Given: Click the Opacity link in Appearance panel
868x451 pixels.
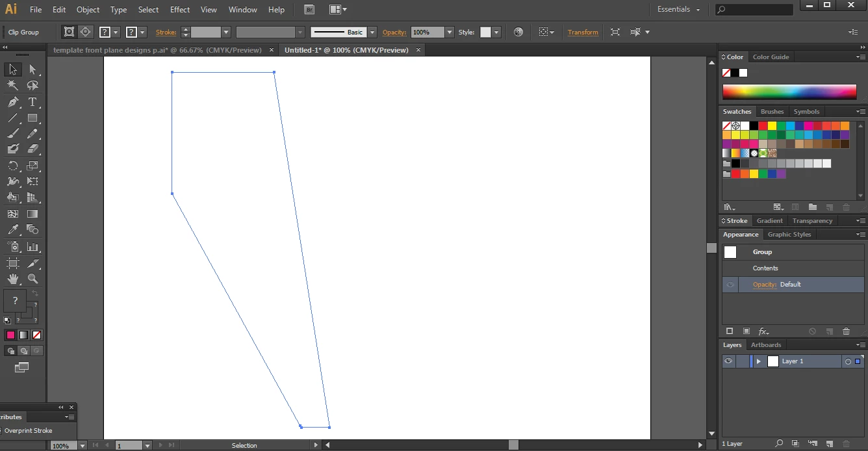Looking at the screenshot, I should [x=765, y=285].
